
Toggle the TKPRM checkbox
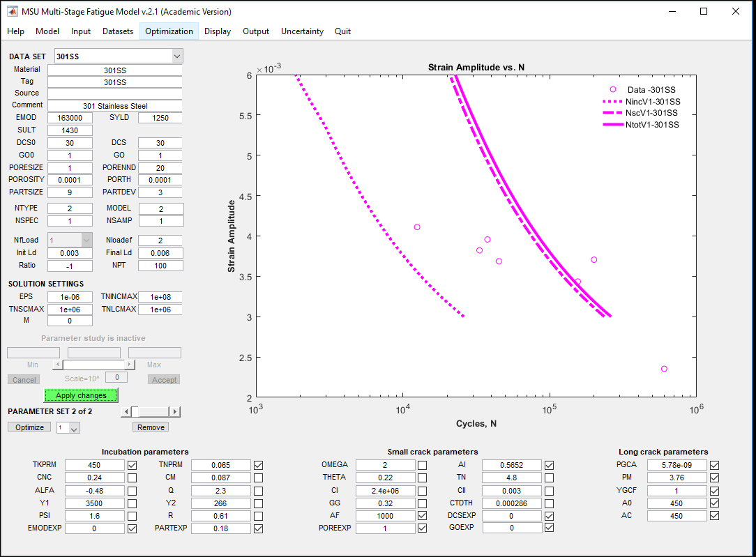132,465
